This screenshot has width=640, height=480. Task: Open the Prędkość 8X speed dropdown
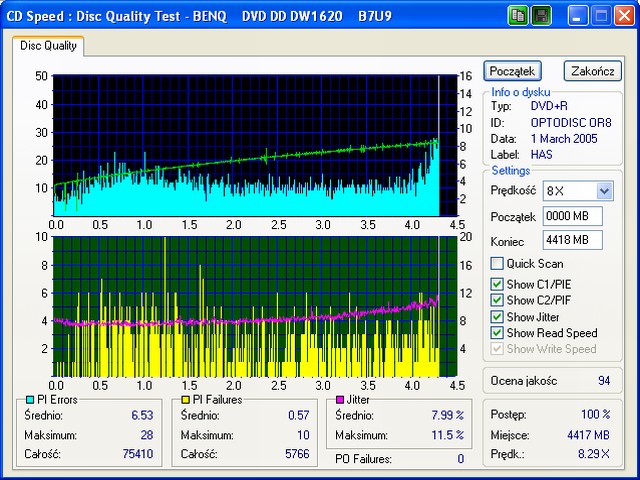click(x=604, y=191)
